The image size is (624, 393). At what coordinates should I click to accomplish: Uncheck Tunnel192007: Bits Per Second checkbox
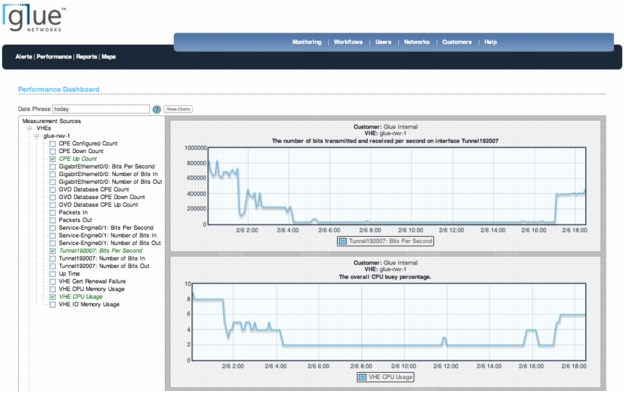(53, 251)
